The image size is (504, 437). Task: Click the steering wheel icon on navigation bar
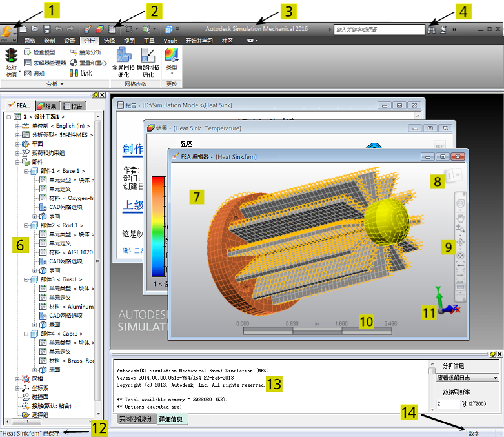click(460, 203)
